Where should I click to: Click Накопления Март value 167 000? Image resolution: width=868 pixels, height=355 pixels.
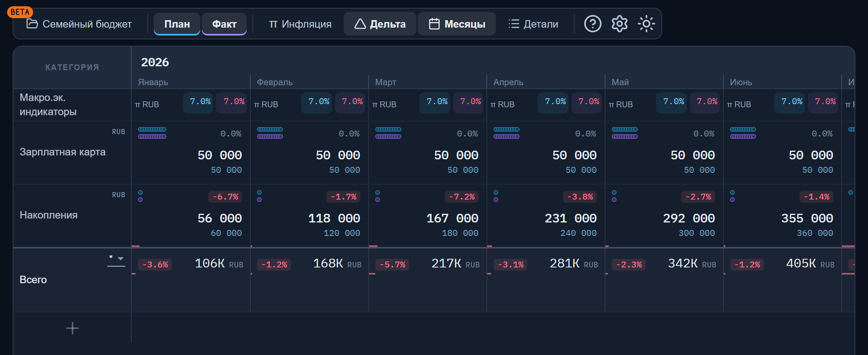[452, 219]
